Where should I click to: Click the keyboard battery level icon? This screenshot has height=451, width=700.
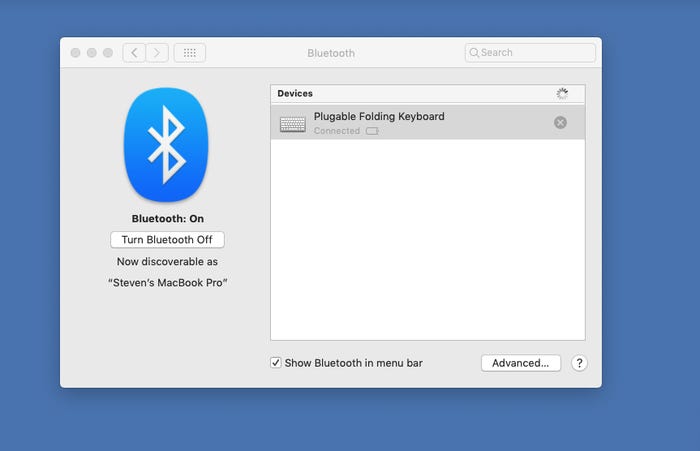(372, 131)
